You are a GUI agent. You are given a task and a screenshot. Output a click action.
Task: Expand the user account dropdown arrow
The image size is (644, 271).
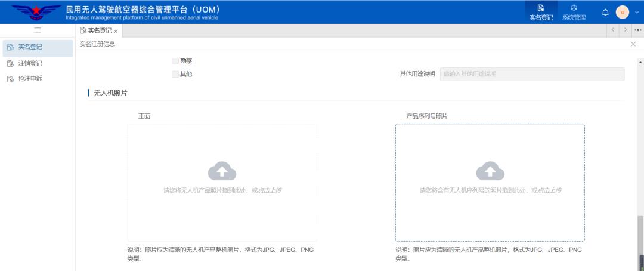point(637,13)
